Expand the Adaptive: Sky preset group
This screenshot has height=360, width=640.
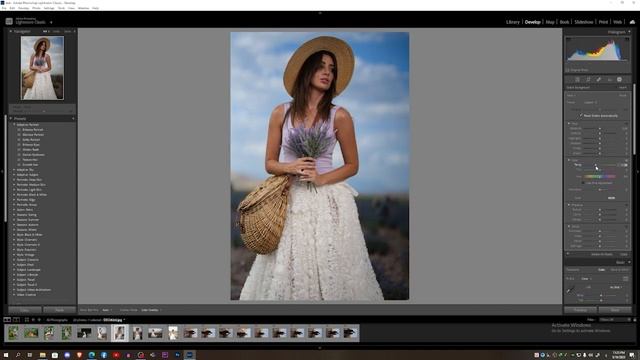click(x=14, y=169)
